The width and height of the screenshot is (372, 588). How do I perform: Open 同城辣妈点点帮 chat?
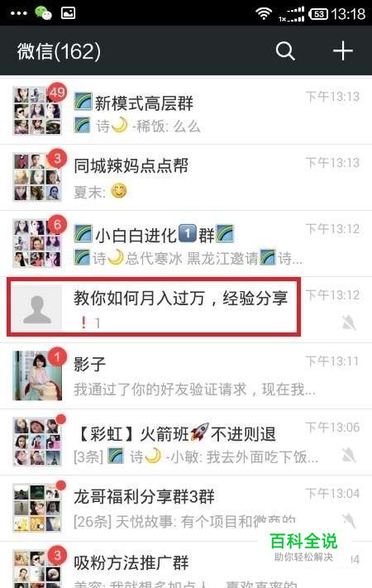(186, 177)
